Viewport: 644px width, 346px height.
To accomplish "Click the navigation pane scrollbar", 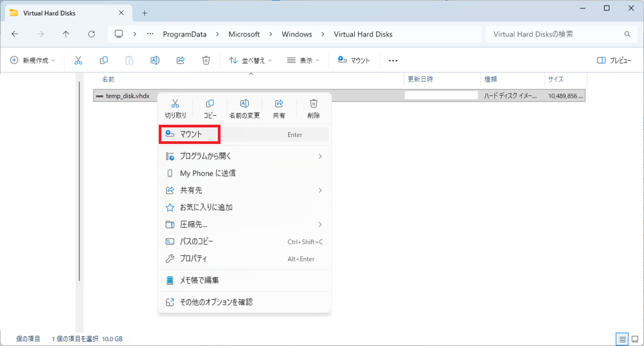I will [79, 181].
